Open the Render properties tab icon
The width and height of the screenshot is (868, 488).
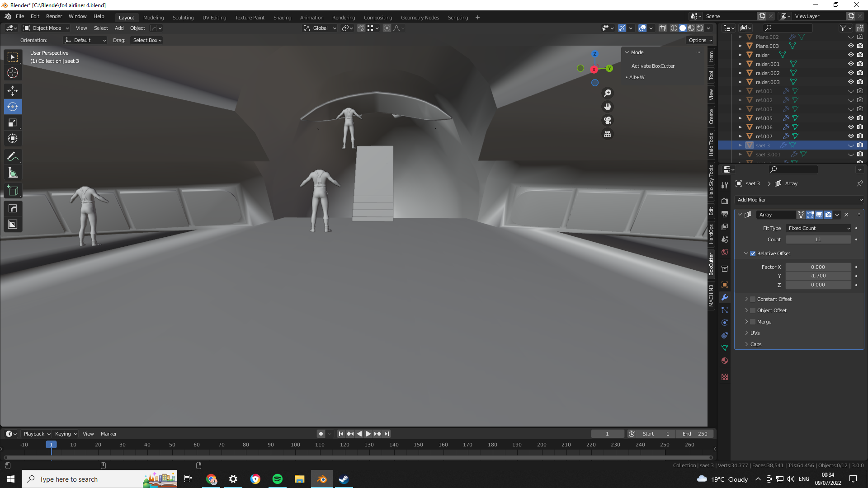[x=725, y=201]
